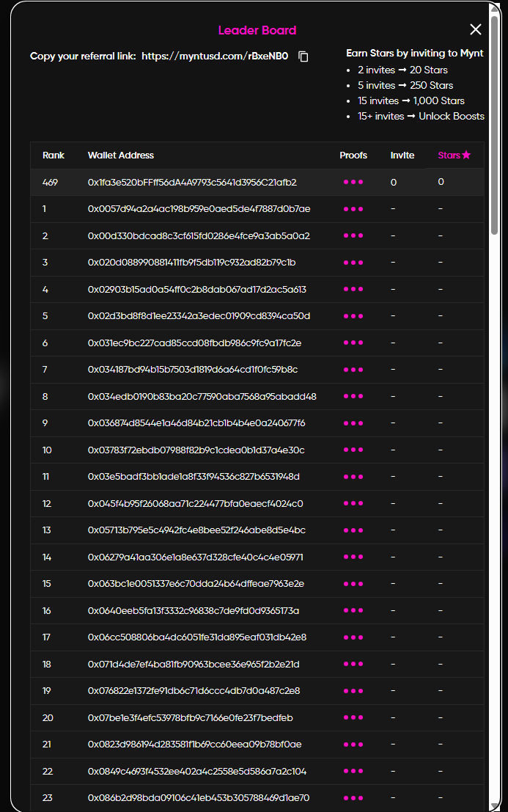
Task: Select wallet address 0x063bc1e0051337e6c70dda24b64dffeae7963e2e
Action: (196, 584)
